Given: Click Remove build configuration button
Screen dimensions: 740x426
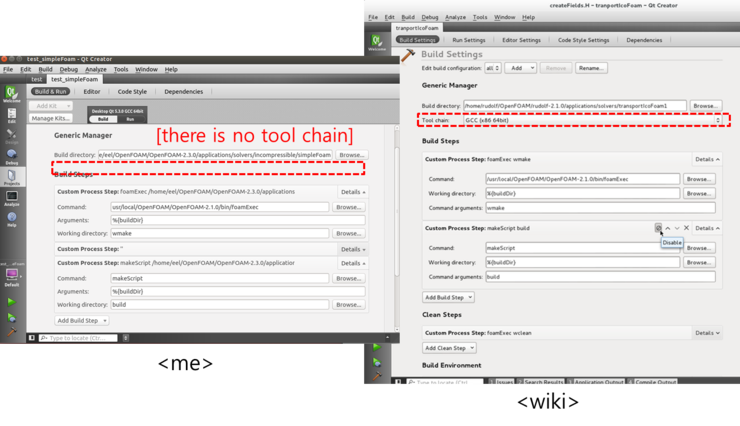Looking at the screenshot, I should click(x=556, y=68).
